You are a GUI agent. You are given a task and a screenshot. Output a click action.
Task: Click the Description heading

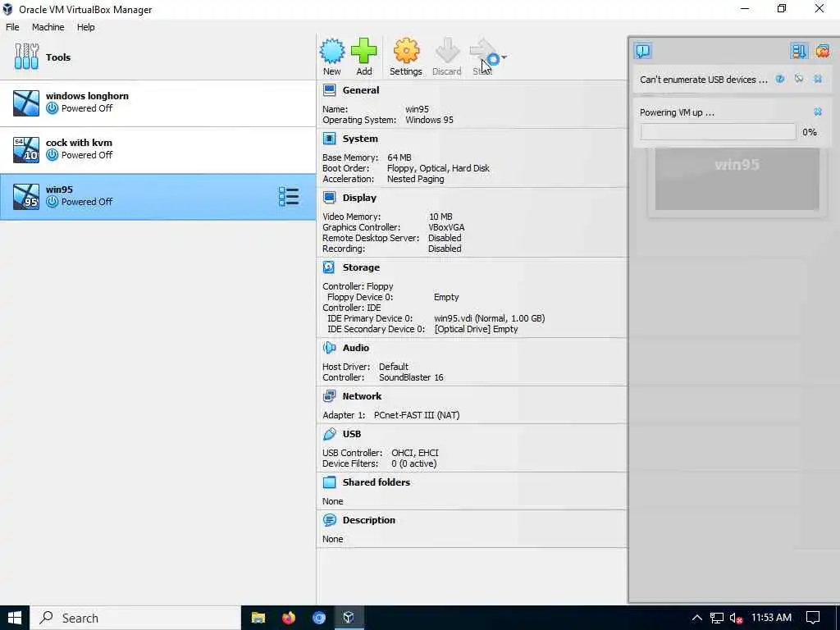[x=368, y=520]
